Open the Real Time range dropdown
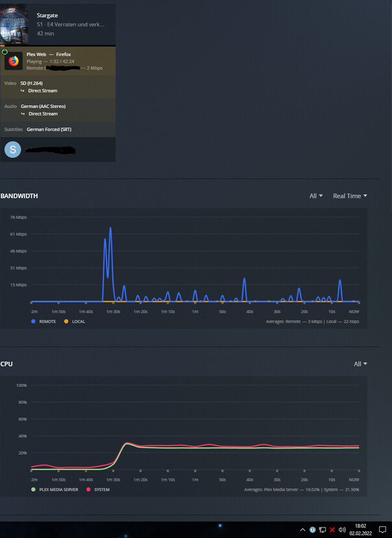392x538 pixels. click(x=350, y=196)
